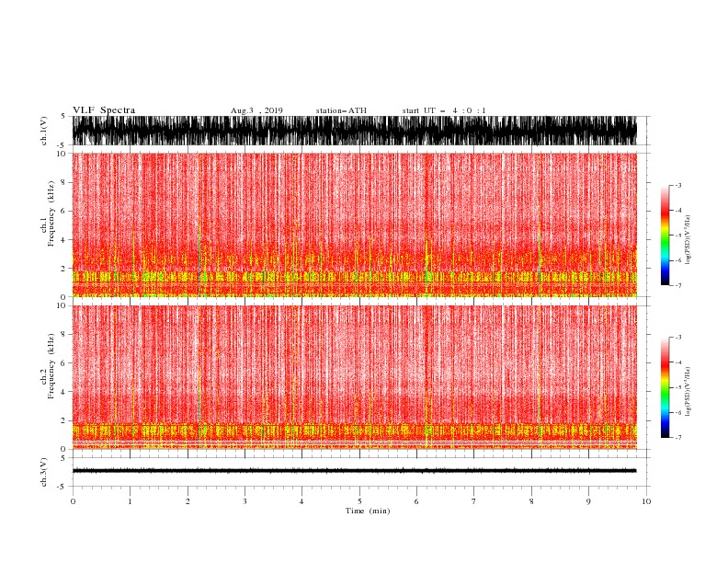The image size is (728, 563).
Task: Click the ch.3(V) axis label
Action: click(x=43, y=472)
